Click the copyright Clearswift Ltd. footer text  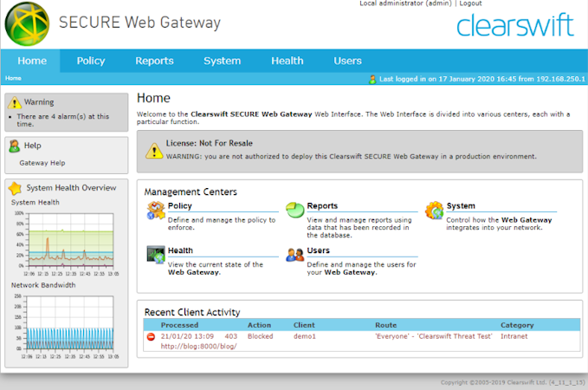click(x=513, y=382)
